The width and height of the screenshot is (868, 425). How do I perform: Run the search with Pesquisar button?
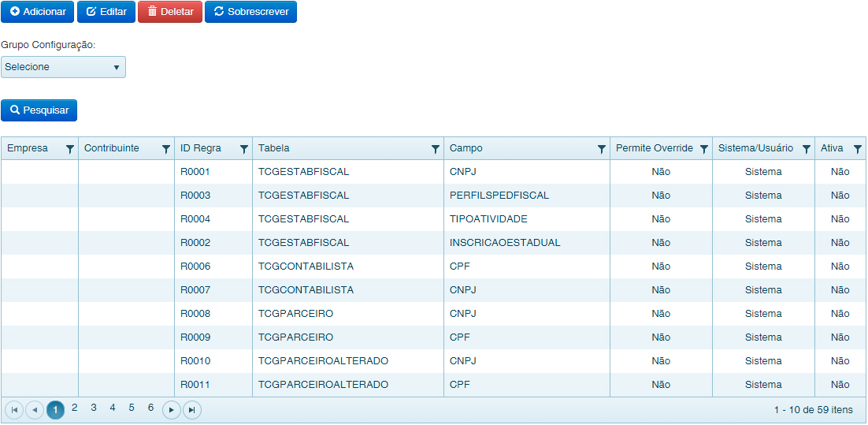(39, 110)
